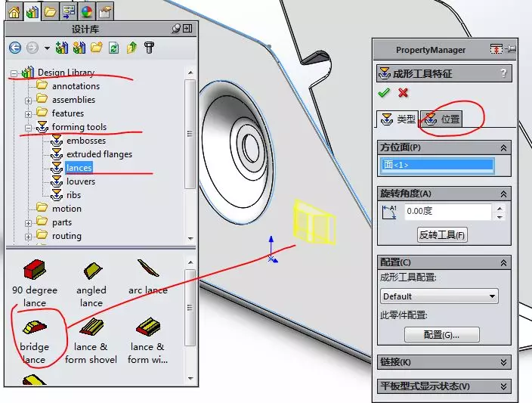Click the PropertyManager collapse-arrows icon
532x403 pixels.
point(496,49)
